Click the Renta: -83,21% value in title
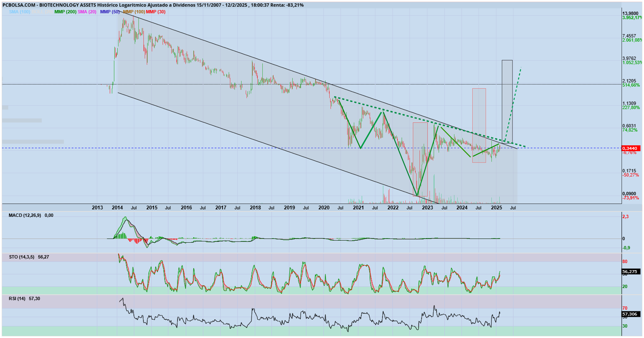The image size is (644, 338). click(x=287, y=5)
